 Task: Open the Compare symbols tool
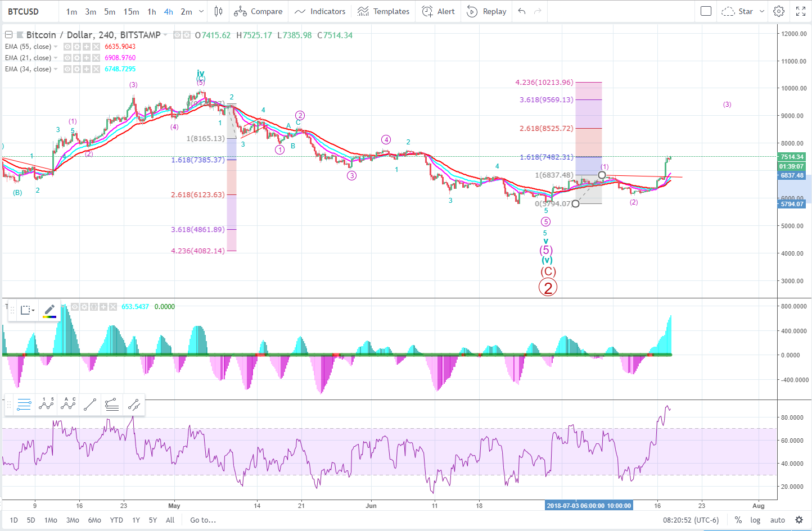(259, 11)
